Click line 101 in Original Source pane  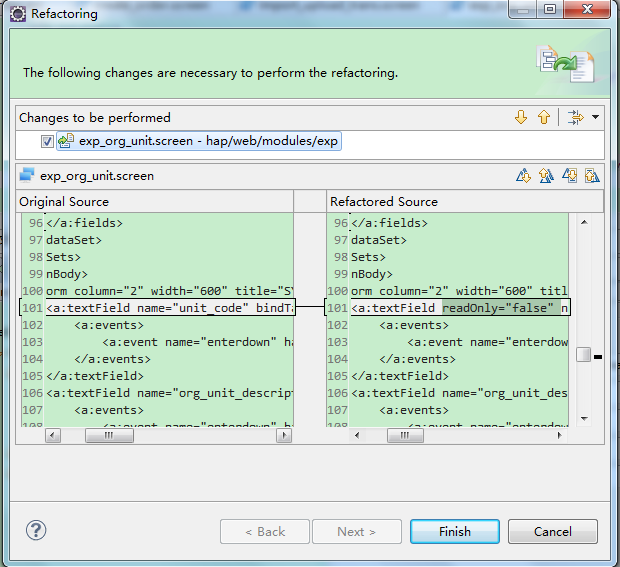(170, 308)
